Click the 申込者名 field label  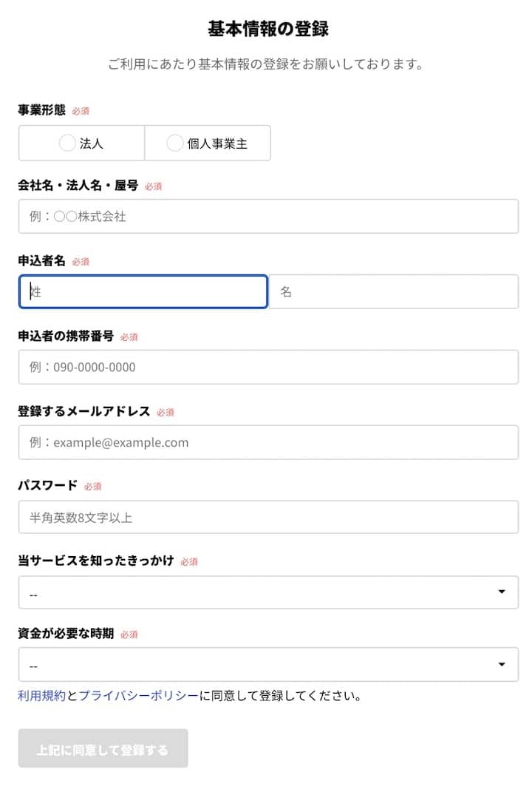pos(42,260)
